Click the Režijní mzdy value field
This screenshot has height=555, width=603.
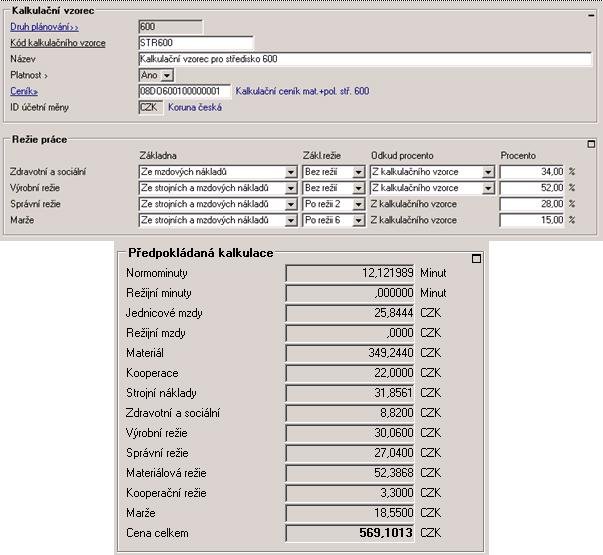350,333
